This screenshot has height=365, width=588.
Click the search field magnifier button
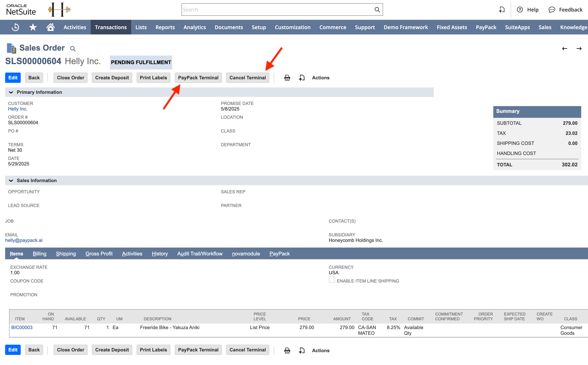pyautogui.click(x=377, y=9)
